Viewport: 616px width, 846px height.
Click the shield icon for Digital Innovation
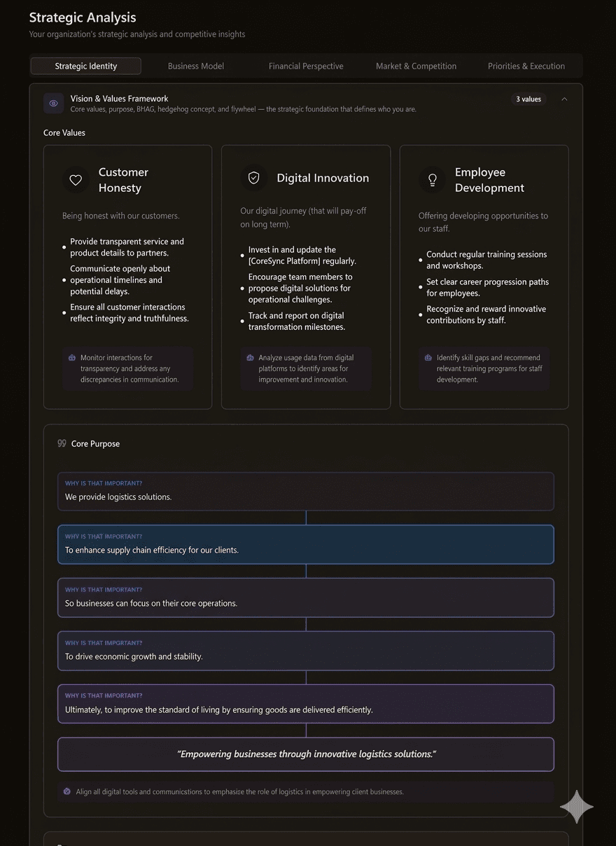[x=254, y=178]
